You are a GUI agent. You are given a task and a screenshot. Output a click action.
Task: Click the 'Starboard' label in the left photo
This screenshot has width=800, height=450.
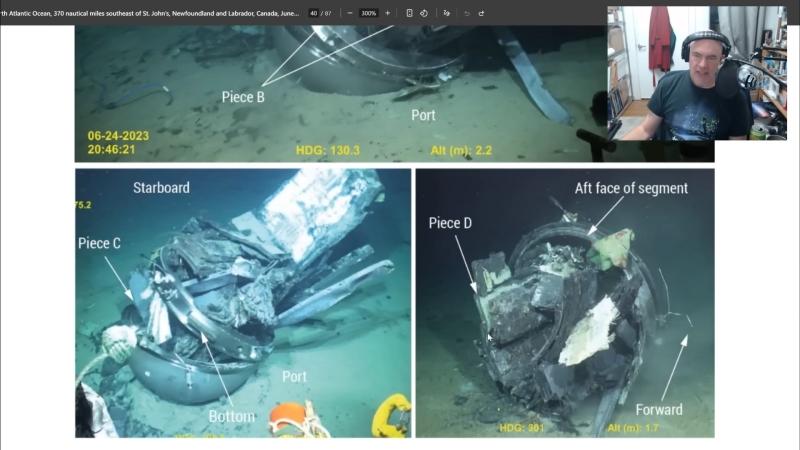point(161,188)
